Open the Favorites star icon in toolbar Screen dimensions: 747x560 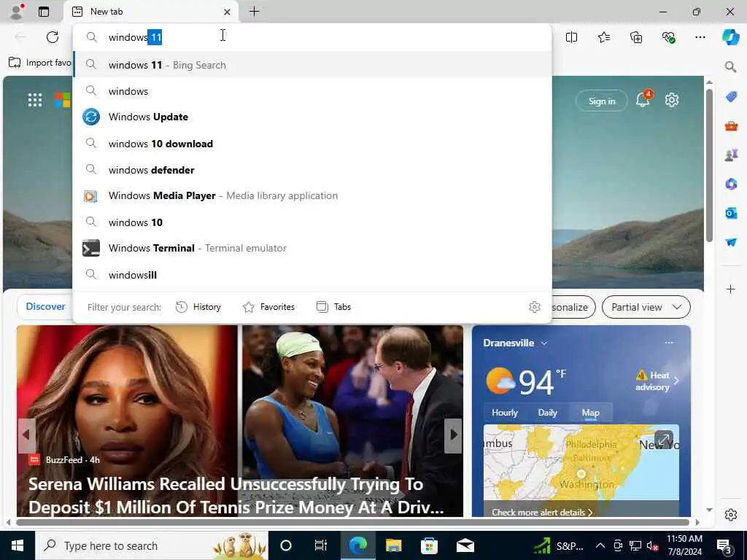click(603, 37)
